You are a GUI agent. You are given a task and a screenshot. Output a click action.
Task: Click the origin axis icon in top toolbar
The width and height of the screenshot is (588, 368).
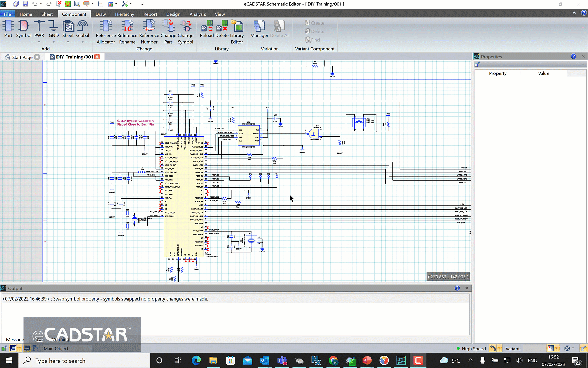(x=101, y=4)
